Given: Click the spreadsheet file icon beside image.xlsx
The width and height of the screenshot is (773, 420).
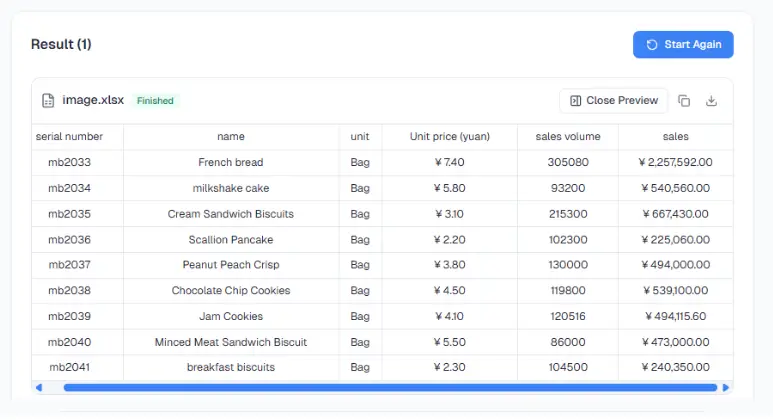Looking at the screenshot, I should 48,100.
